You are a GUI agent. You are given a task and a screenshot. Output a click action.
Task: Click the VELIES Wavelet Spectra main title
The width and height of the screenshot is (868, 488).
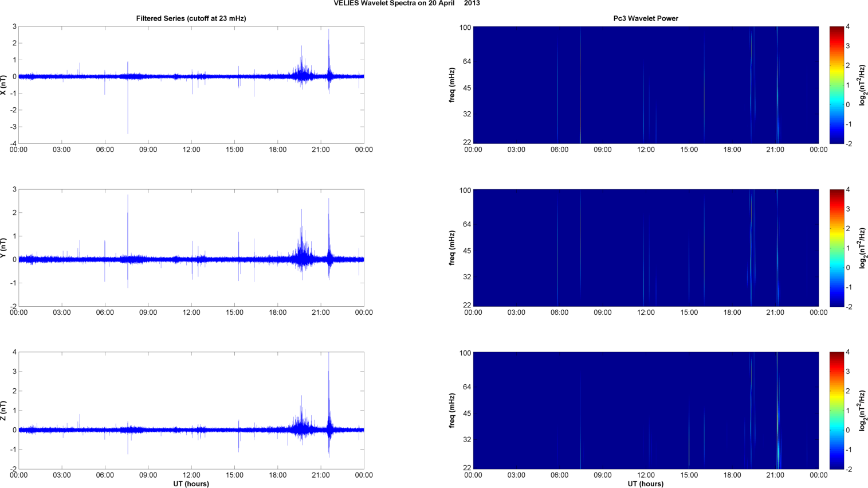click(407, 3)
